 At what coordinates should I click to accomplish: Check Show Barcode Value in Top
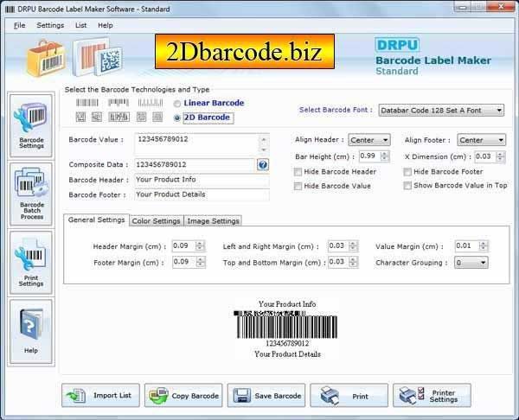[407, 186]
